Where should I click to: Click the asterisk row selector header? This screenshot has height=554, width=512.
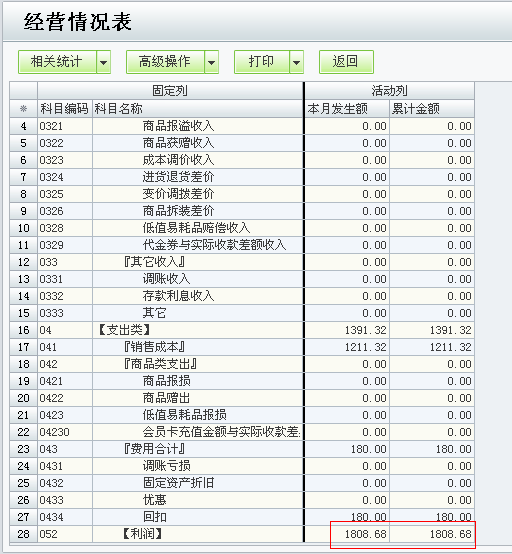point(23,108)
